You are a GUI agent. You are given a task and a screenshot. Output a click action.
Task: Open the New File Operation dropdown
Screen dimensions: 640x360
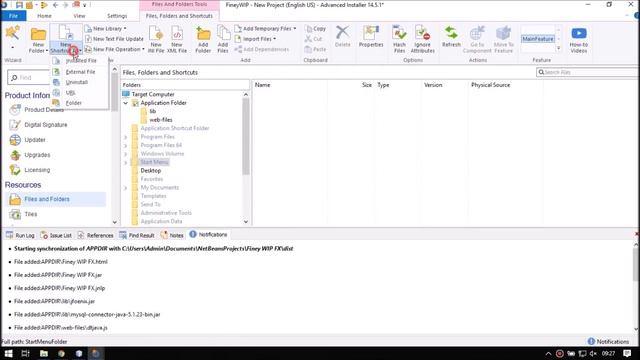click(x=115, y=49)
